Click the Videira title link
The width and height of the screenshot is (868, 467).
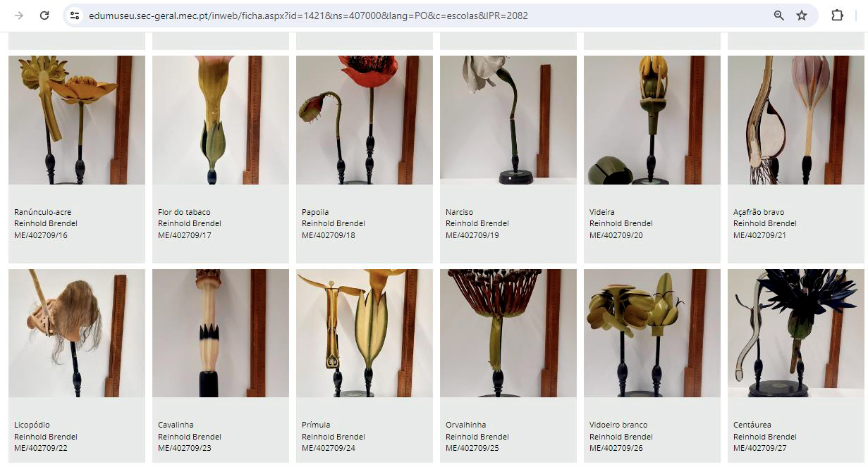tap(601, 212)
